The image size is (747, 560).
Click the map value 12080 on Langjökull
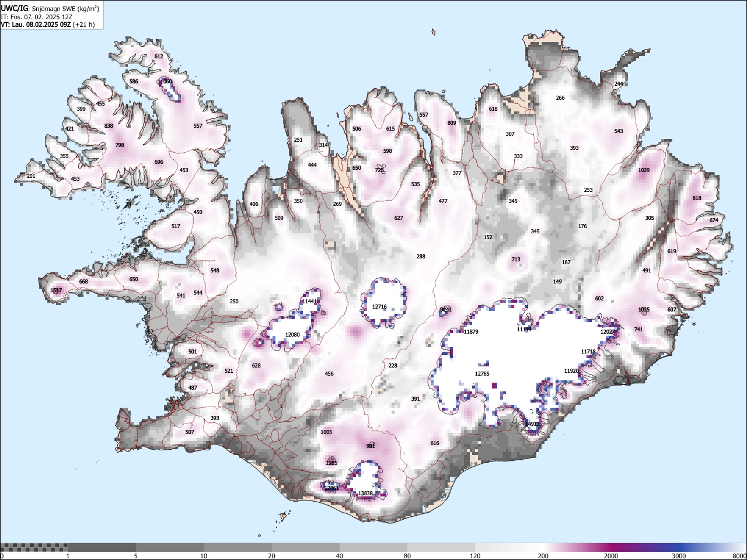click(292, 335)
